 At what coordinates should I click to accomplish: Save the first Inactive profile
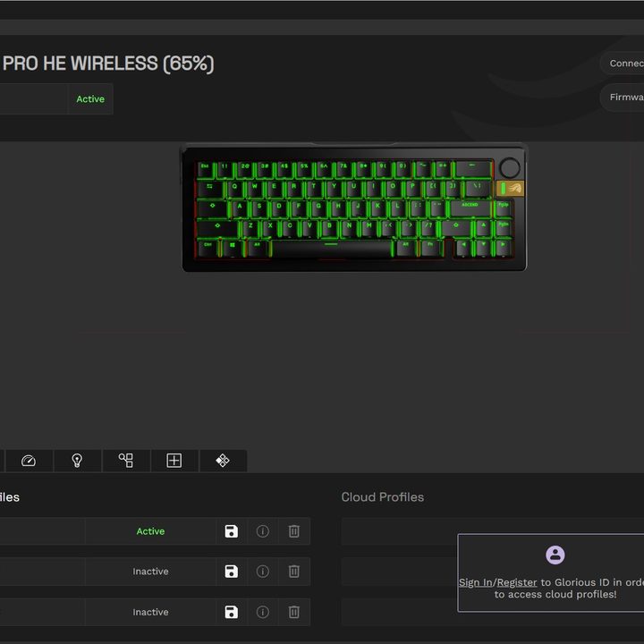pyautogui.click(x=232, y=572)
